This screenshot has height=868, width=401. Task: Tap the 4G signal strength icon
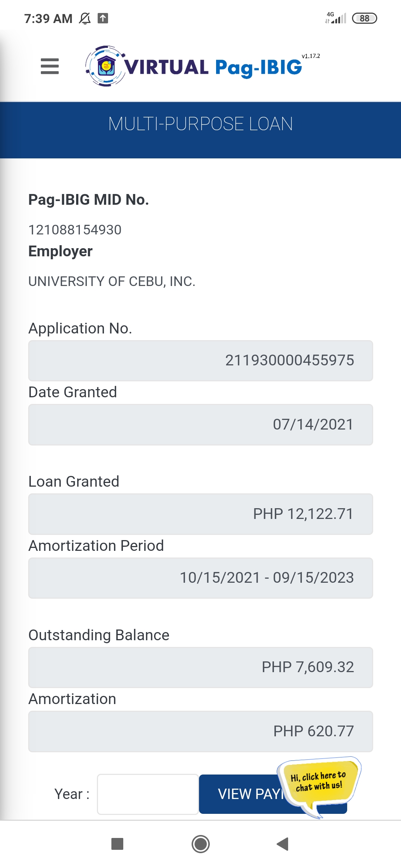(336, 18)
